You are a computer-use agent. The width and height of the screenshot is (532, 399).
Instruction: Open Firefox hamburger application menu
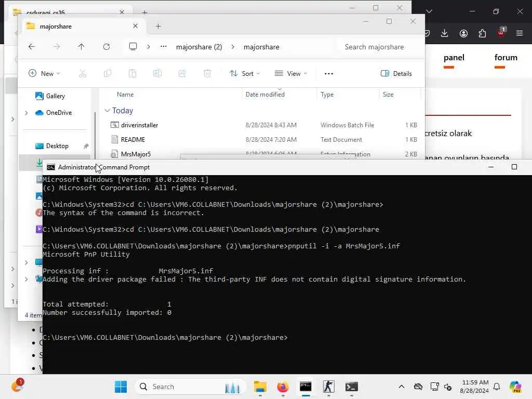520,33
